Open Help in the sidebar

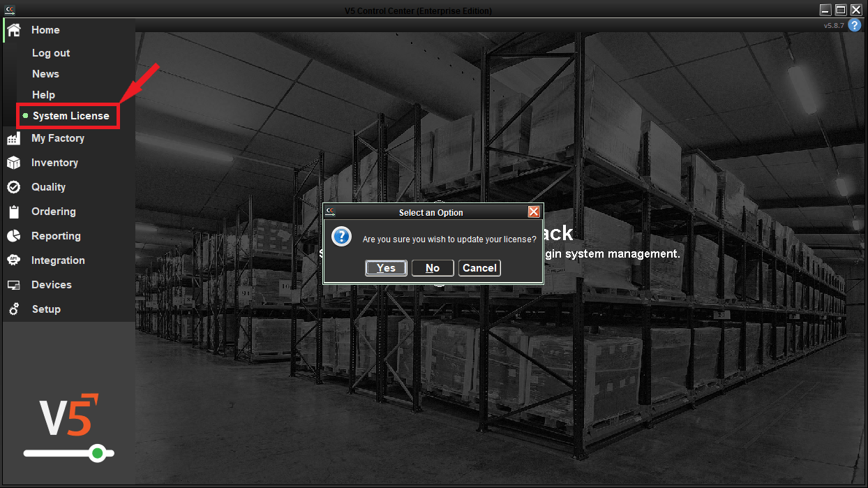click(x=43, y=95)
